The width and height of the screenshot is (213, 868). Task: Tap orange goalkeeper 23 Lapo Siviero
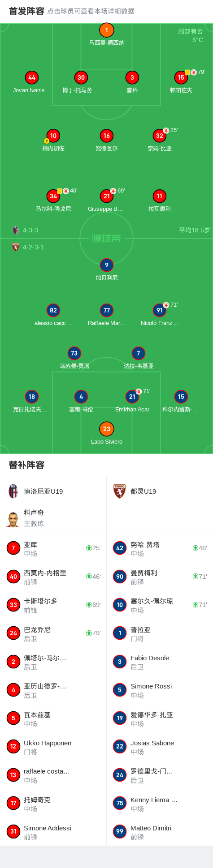point(107,429)
